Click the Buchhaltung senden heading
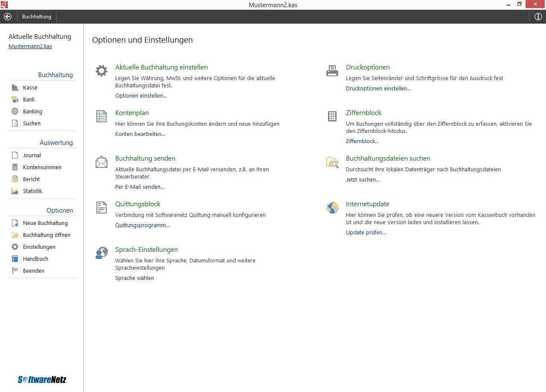 (145, 158)
